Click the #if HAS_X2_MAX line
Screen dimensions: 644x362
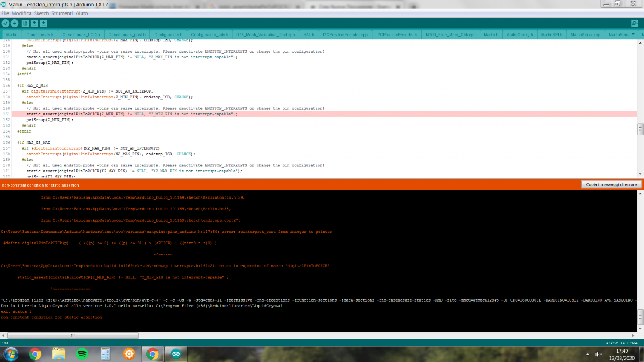point(33,142)
